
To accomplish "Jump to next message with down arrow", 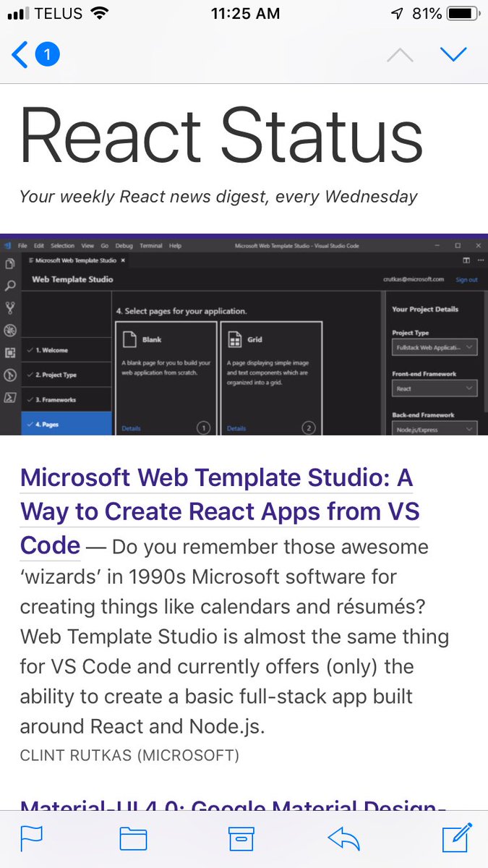I will (453, 54).
